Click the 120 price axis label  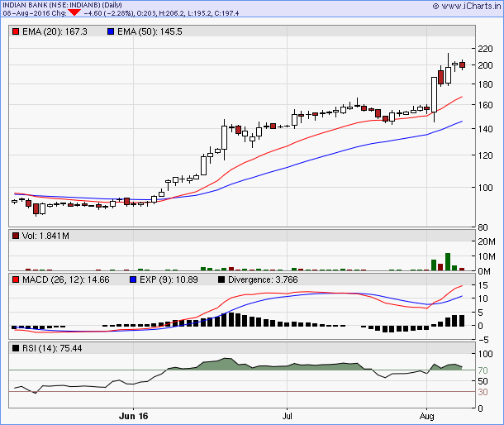pos(485,155)
